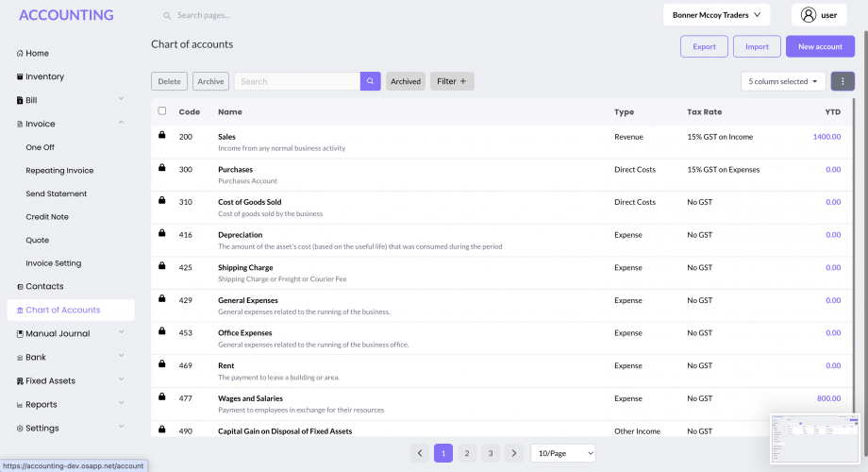The height and width of the screenshot is (472, 868).
Task: Click the Fixed Assets icon
Action: pyautogui.click(x=20, y=381)
